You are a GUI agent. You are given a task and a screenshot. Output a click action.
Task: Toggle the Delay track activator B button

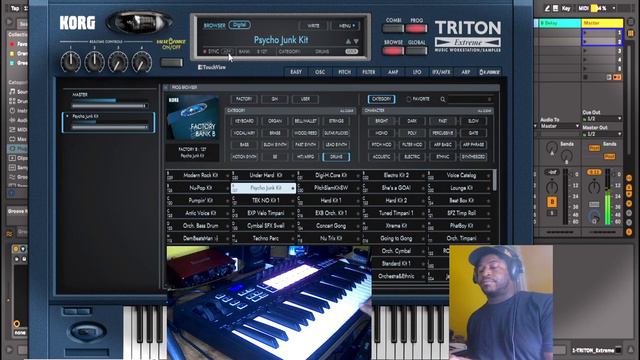coord(552,202)
